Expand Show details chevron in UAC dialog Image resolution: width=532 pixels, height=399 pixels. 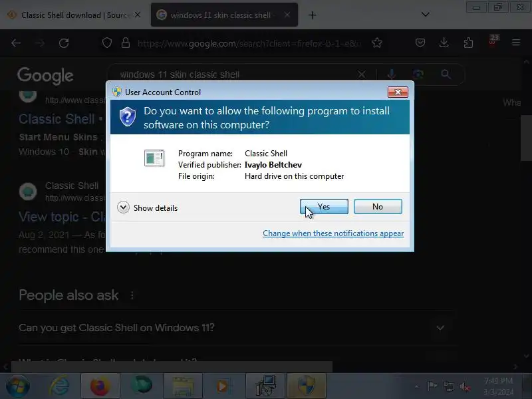[123, 207]
